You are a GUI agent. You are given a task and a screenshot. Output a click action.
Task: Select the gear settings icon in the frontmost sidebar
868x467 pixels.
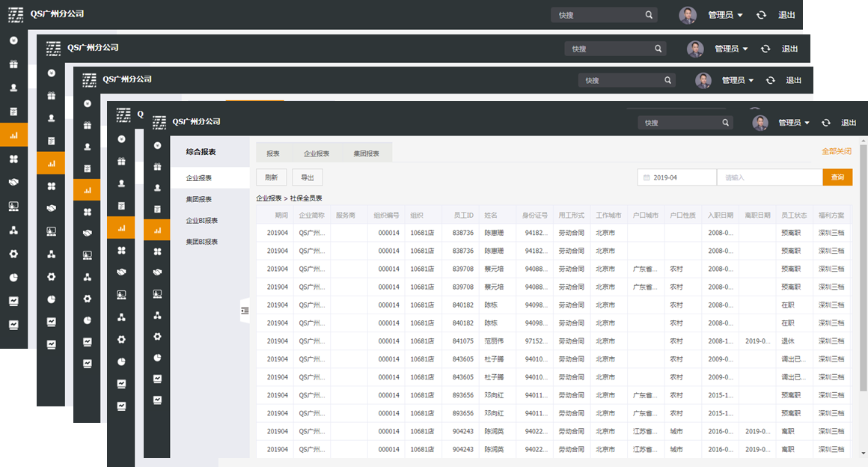click(x=157, y=337)
